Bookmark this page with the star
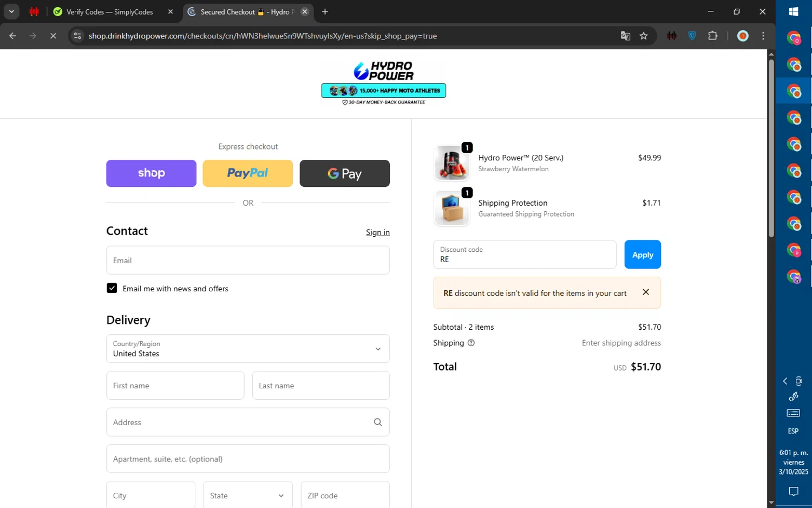The height and width of the screenshot is (508, 812). pos(644,36)
